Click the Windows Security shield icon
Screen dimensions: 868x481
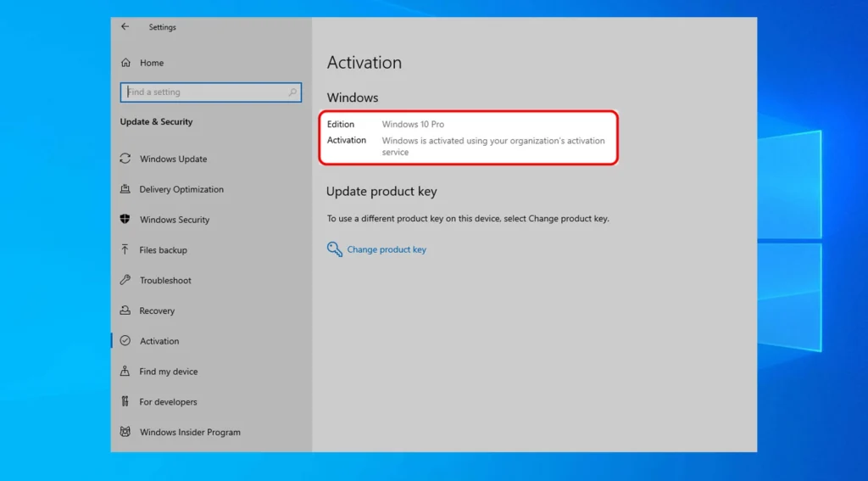[x=125, y=219]
